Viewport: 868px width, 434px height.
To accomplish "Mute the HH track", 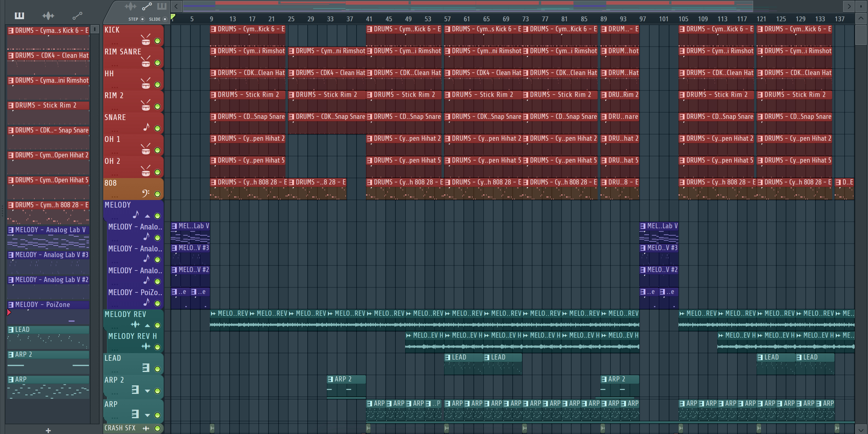I will point(157,84).
